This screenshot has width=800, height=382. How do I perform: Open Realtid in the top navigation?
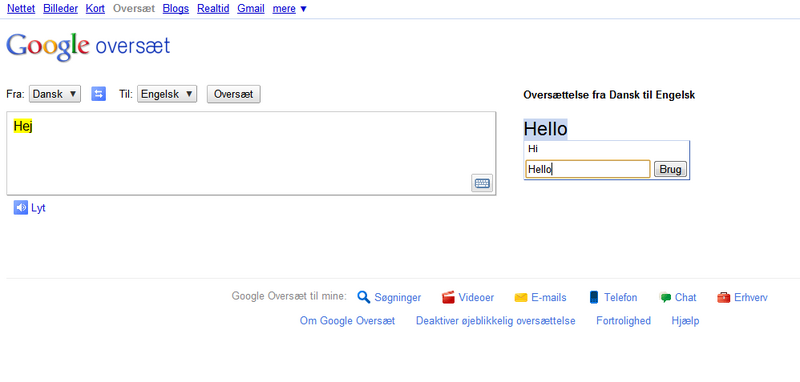pyautogui.click(x=213, y=9)
